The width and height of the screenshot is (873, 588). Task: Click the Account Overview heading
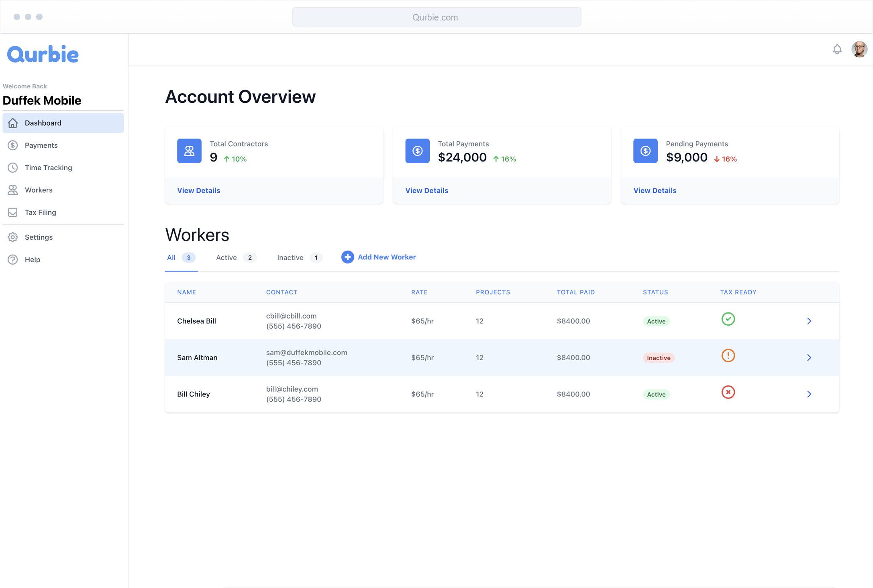pyautogui.click(x=240, y=97)
